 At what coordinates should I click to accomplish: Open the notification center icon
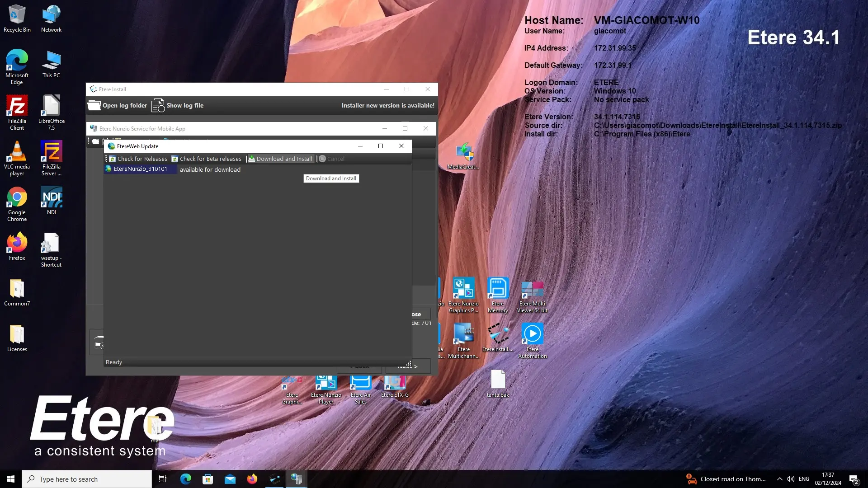click(854, 479)
